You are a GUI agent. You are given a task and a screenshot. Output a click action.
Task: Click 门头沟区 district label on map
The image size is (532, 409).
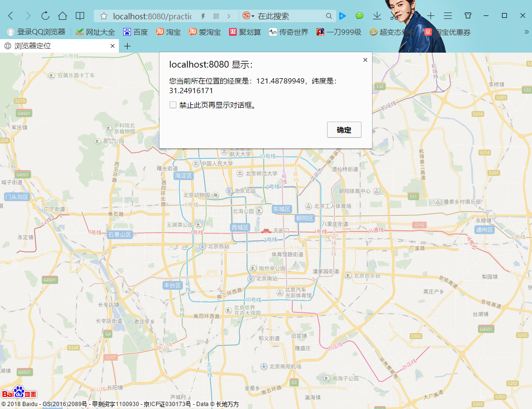tap(17, 197)
